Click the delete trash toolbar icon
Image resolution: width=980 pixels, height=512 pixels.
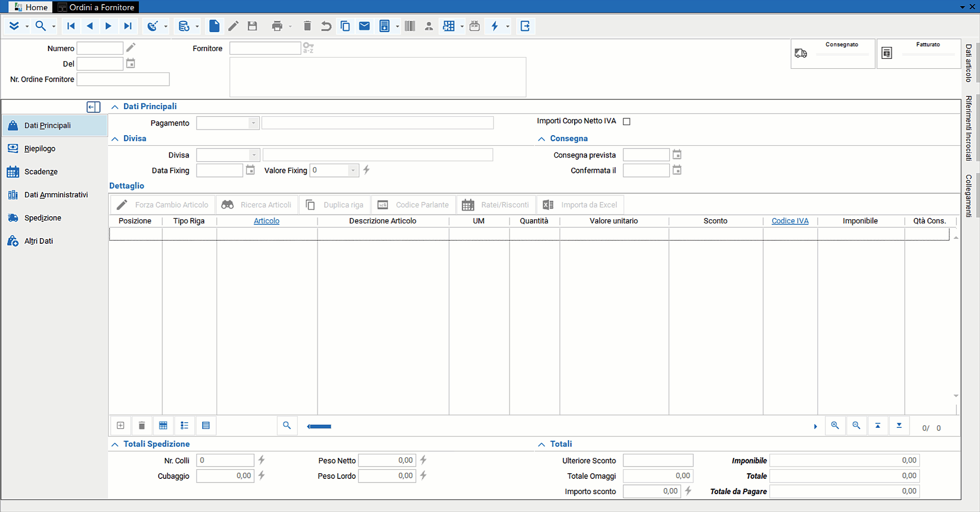(x=307, y=26)
